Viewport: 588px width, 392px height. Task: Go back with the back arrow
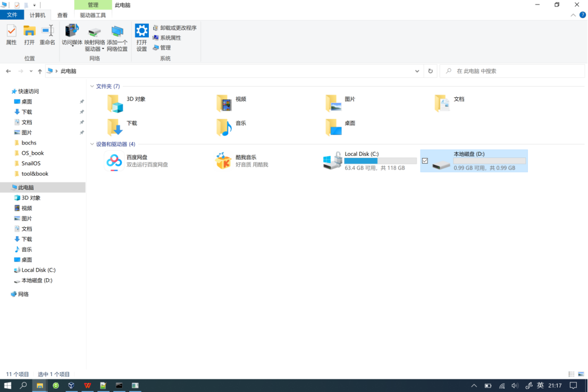[9, 71]
